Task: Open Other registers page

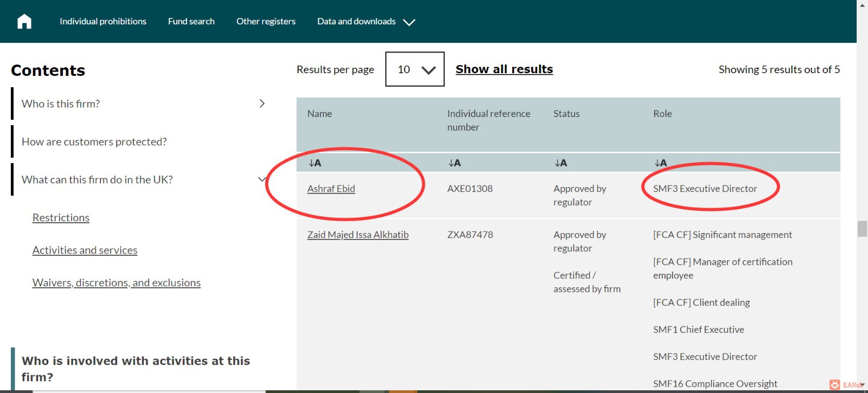Action: 266,21
